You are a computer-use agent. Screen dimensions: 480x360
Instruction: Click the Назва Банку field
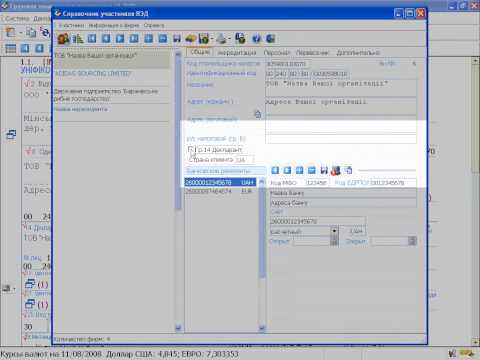click(343, 193)
